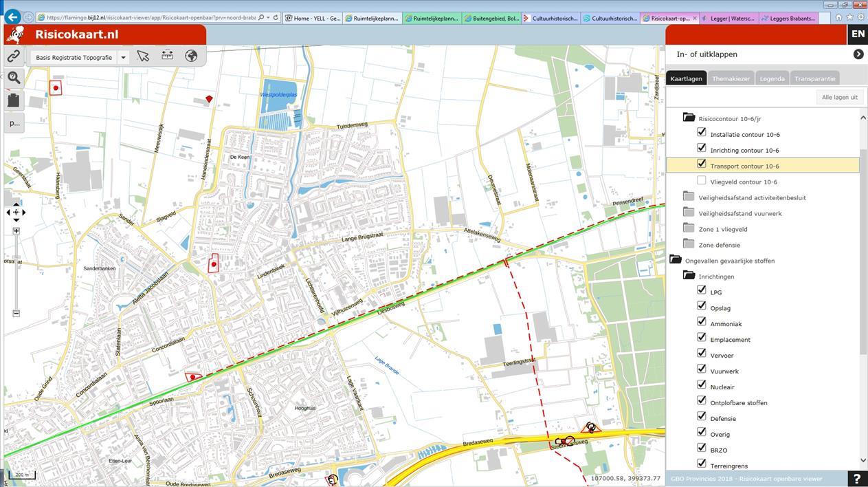Image resolution: width=868 pixels, height=487 pixels.
Task: Click the link/bookmark chain icon
Action: tap(14, 56)
